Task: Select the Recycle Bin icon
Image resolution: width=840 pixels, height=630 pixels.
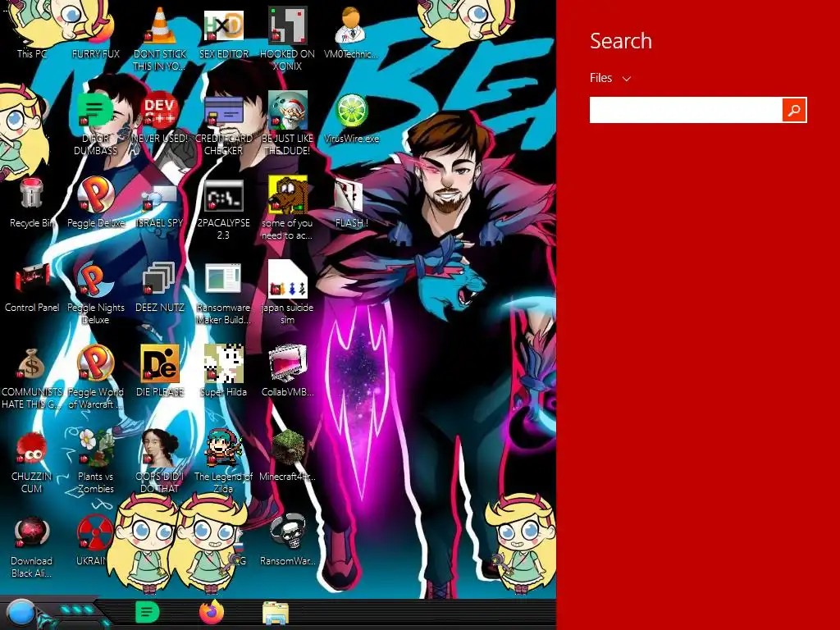Action: click(31, 193)
